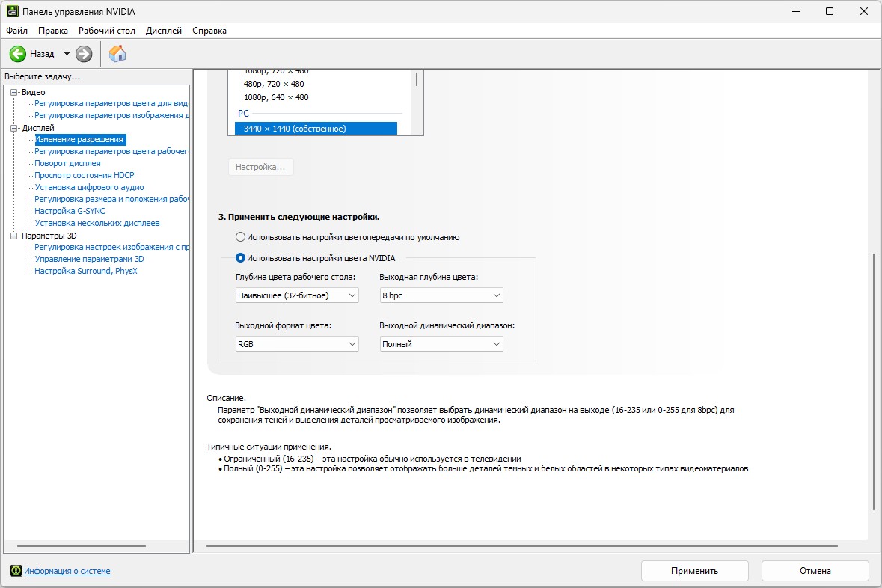Open the output dynamic range dropdown
The image size is (882, 588).
click(441, 344)
